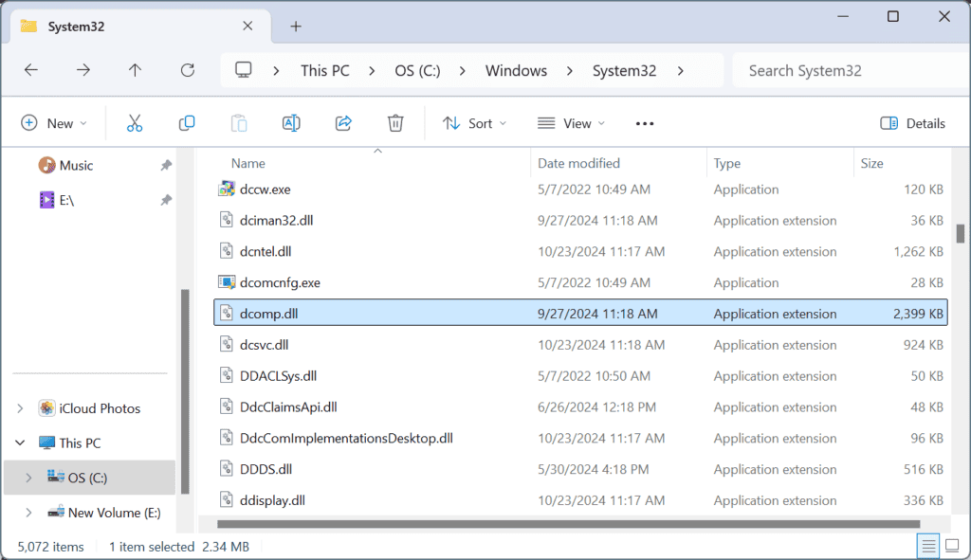This screenshot has height=560, width=971.
Task: Expand chevron after System32 in address bar
Action: pyautogui.click(x=681, y=71)
